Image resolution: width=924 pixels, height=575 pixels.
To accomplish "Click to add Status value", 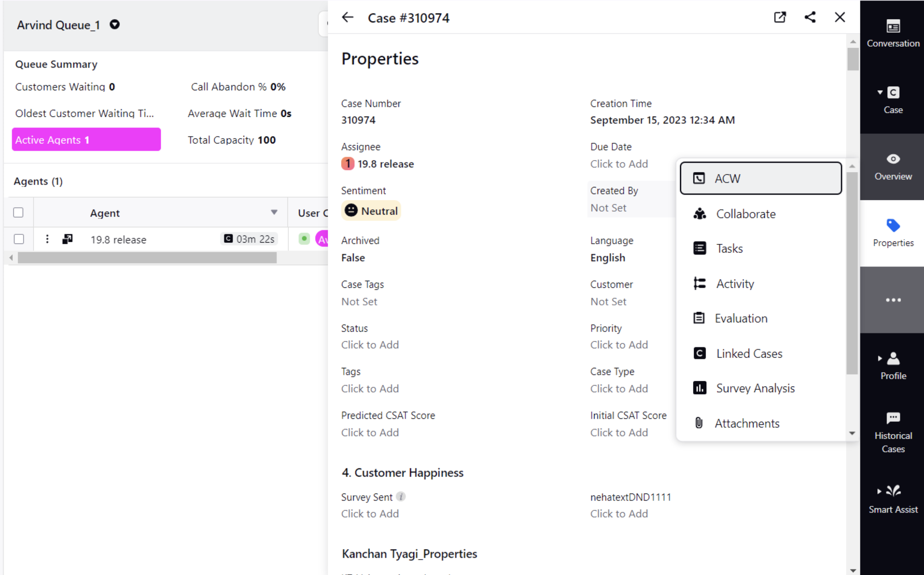I will pyautogui.click(x=370, y=344).
